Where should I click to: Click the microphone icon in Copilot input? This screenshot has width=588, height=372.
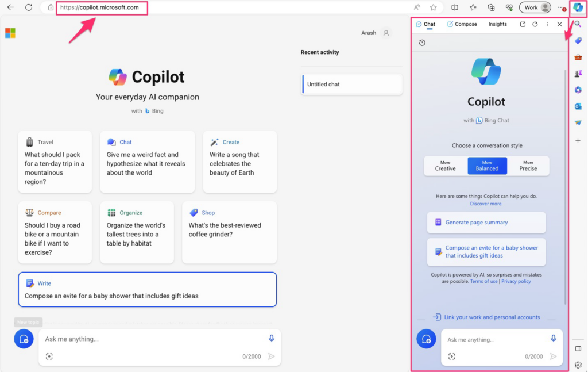[553, 339]
